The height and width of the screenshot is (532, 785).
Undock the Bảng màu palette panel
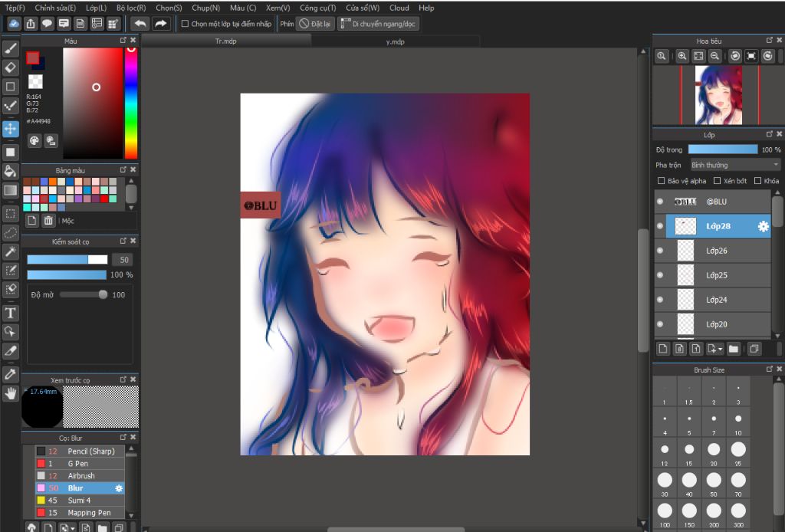tap(123, 169)
